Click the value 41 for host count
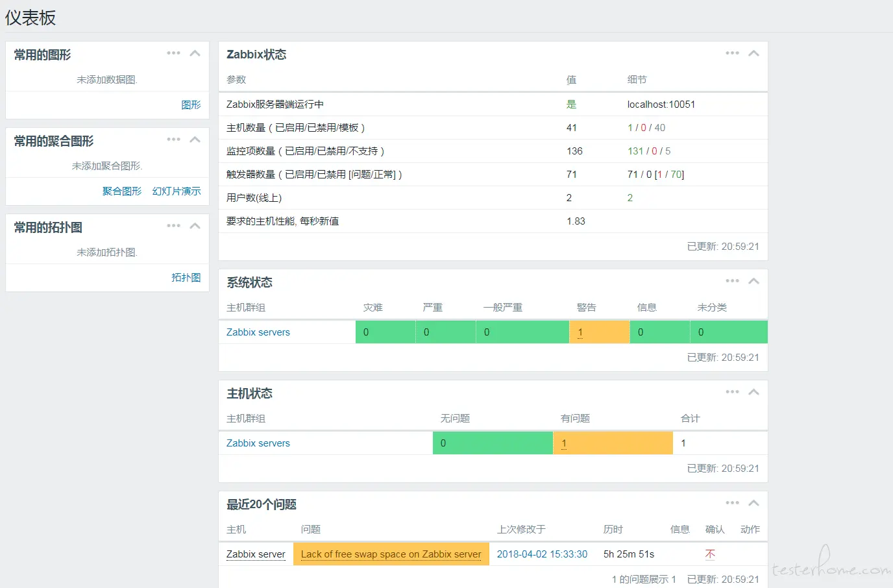Viewport: 893px width, 588px height. 572,128
